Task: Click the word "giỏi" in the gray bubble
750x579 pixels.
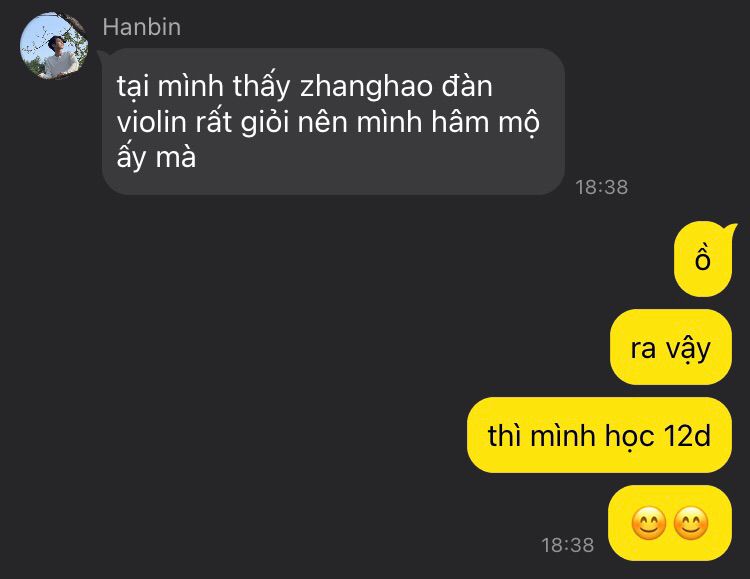Action: [265, 123]
